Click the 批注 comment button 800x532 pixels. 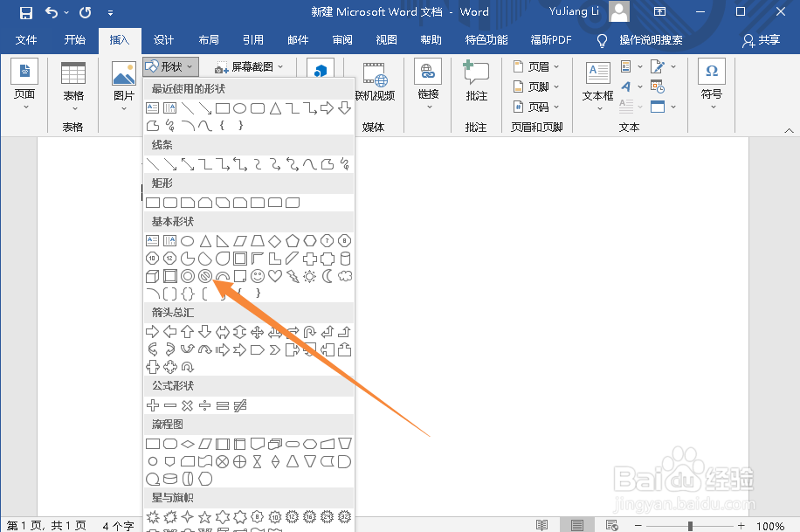(477, 80)
